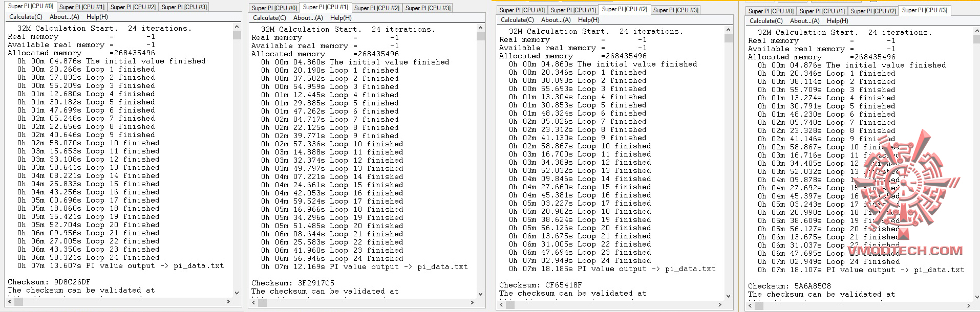The height and width of the screenshot is (312, 980).
Task: Select the CPU #0 tab in the leftmost window
Action: [x=30, y=6]
